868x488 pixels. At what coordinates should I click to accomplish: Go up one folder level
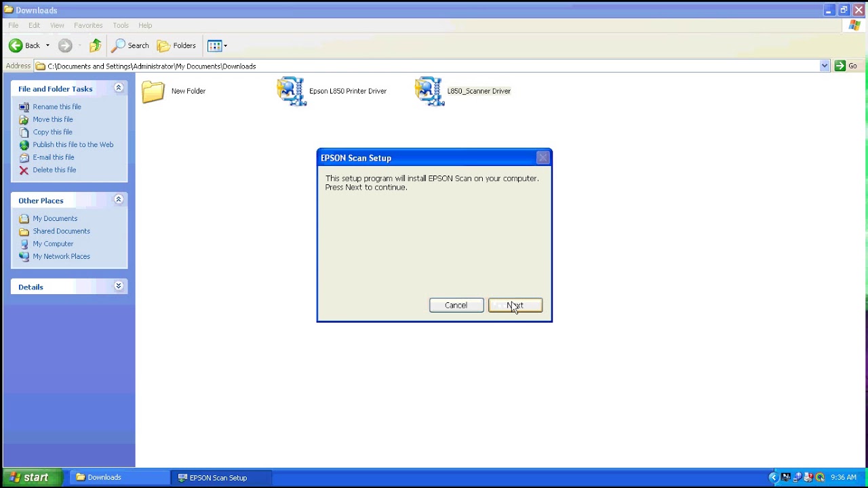(x=96, y=45)
